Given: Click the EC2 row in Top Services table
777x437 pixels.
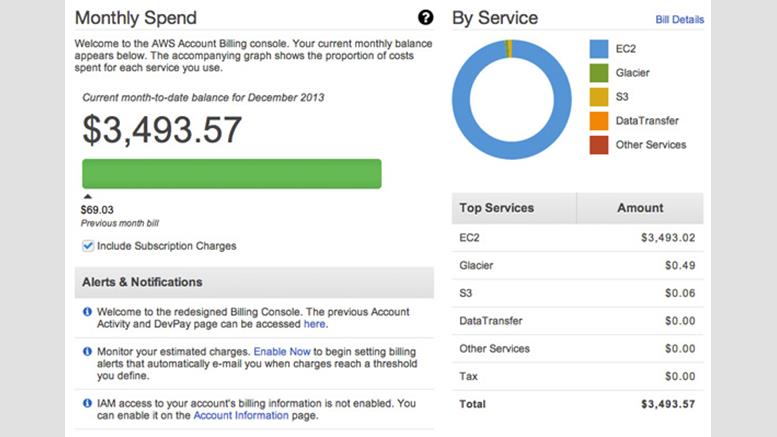Looking at the screenshot, I should tap(577, 237).
